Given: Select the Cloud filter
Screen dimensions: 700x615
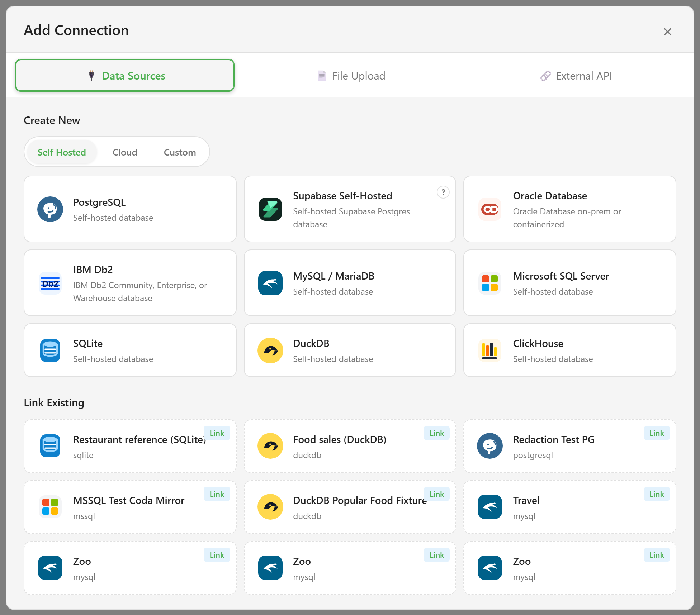Looking at the screenshot, I should tap(125, 152).
